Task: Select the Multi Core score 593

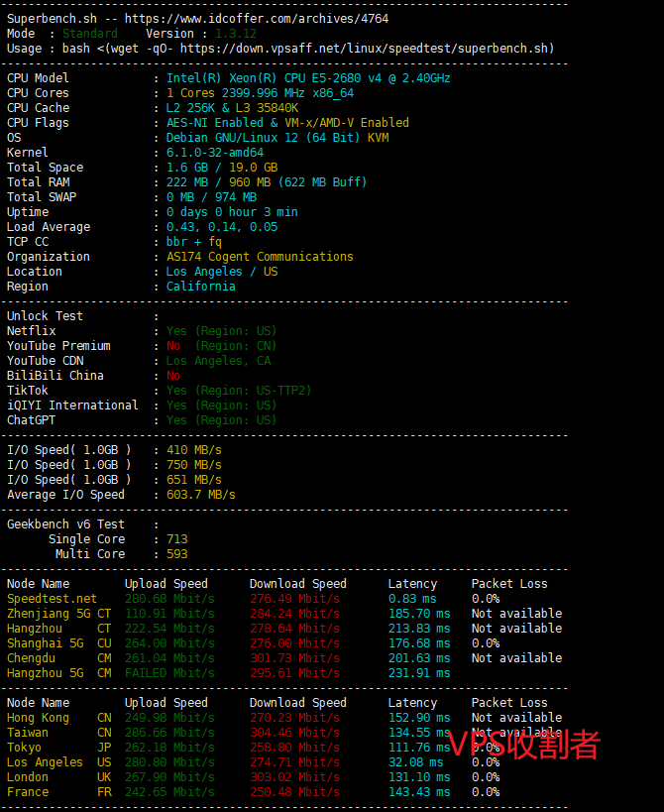Action: [176, 554]
